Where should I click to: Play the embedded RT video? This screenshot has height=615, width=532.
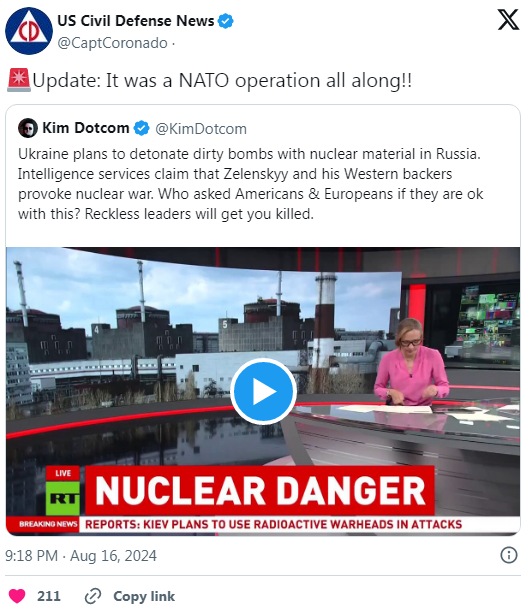pyautogui.click(x=263, y=391)
